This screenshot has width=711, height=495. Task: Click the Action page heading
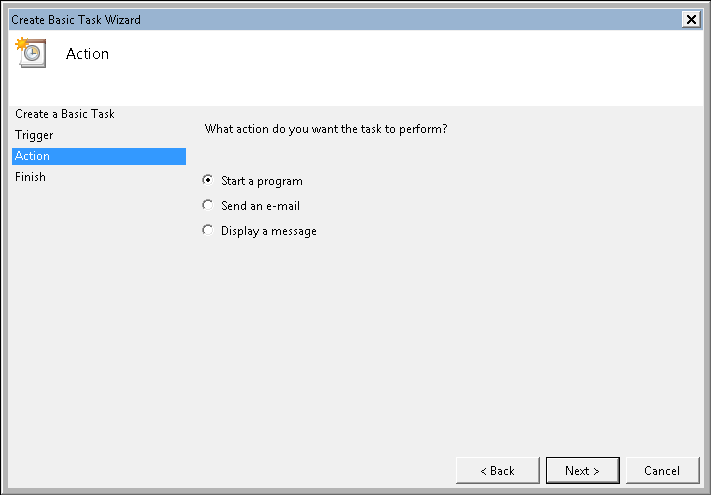87,54
